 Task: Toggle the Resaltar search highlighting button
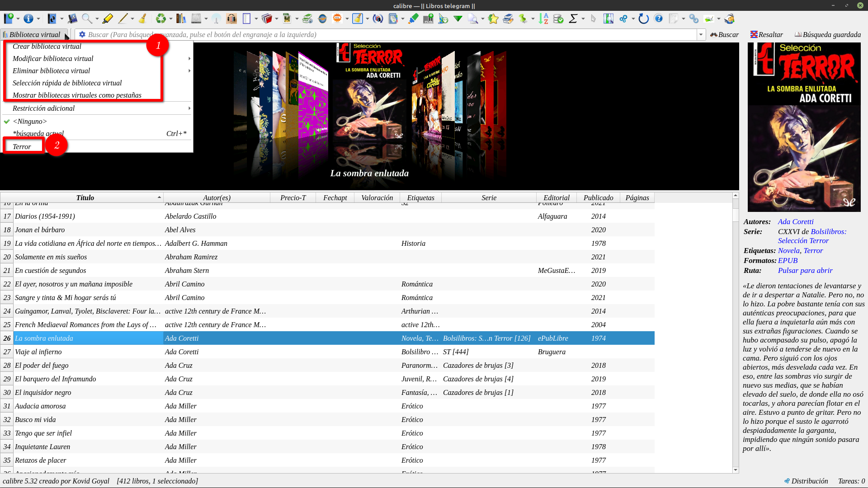click(766, 34)
